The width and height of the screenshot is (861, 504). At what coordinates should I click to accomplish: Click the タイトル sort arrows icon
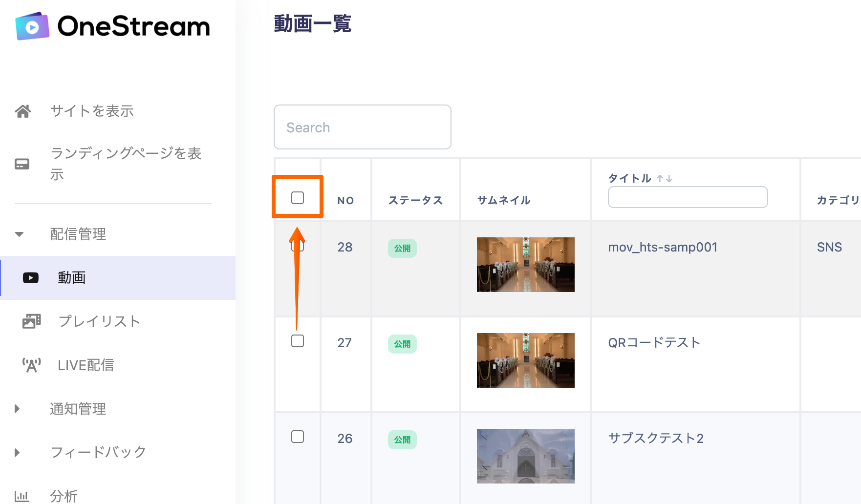click(665, 179)
